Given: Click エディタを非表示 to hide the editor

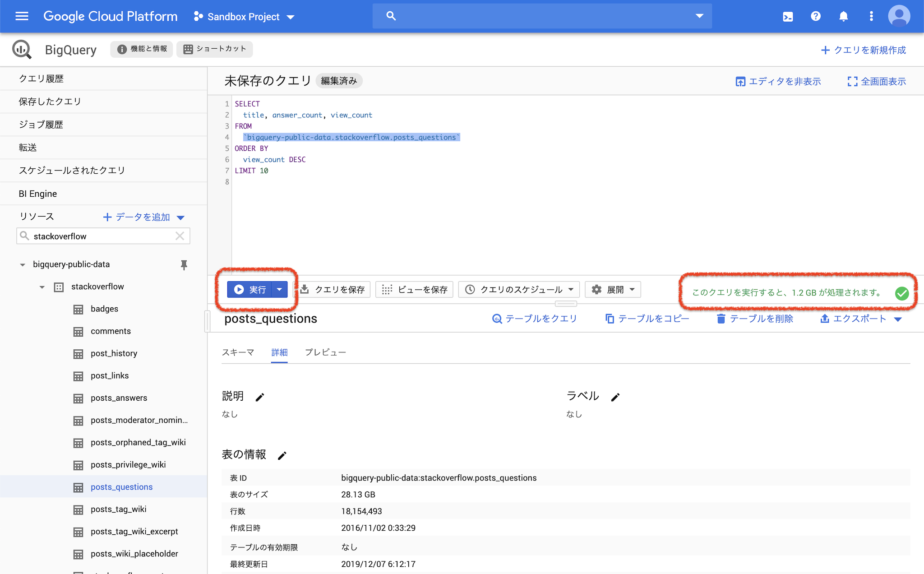Looking at the screenshot, I should click(x=778, y=81).
